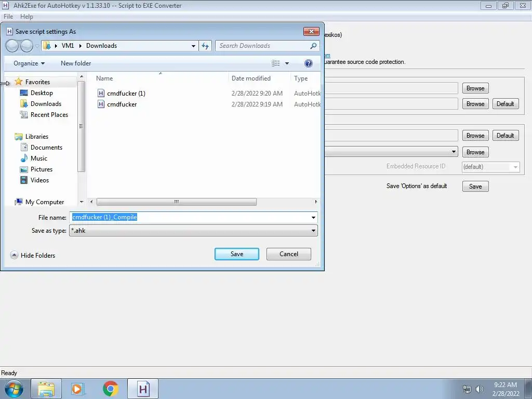Click the sidebar vertical scrollbar thumb
The height and width of the screenshot is (399, 532).
click(x=81, y=126)
